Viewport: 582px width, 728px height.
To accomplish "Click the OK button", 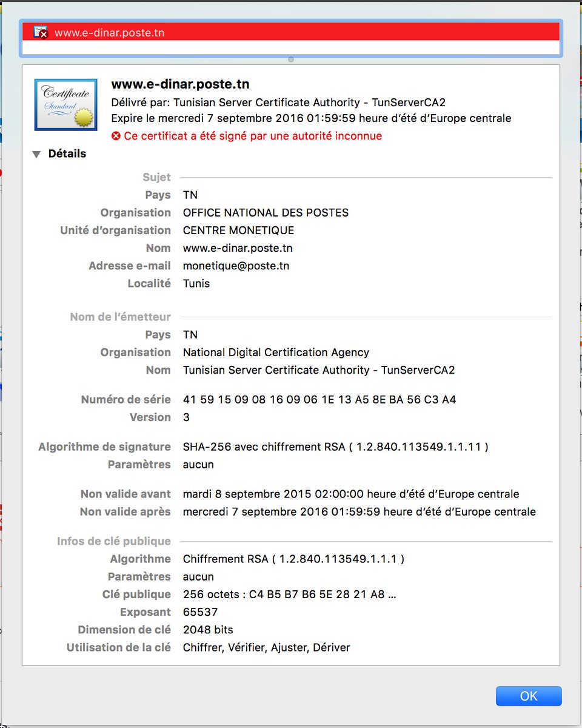I will tap(529, 696).
